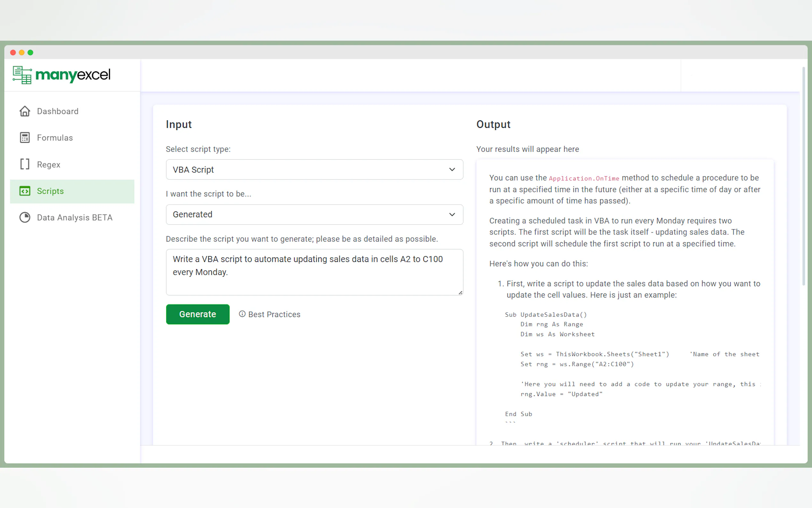The height and width of the screenshot is (508, 812).
Task: Select Regex in the sidebar
Action: point(49,165)
